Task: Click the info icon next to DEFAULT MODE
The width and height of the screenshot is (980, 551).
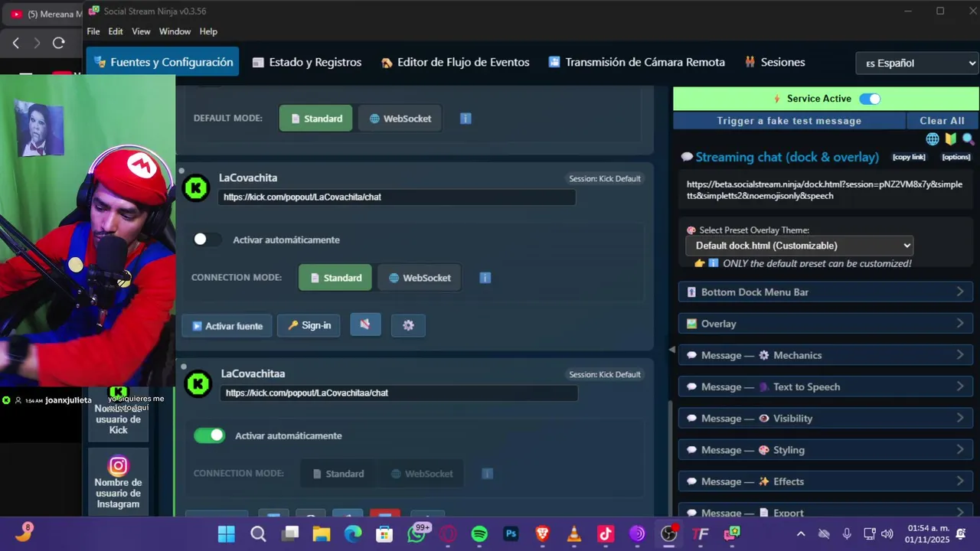Action: pyautogui.click(x=465, y=119)
